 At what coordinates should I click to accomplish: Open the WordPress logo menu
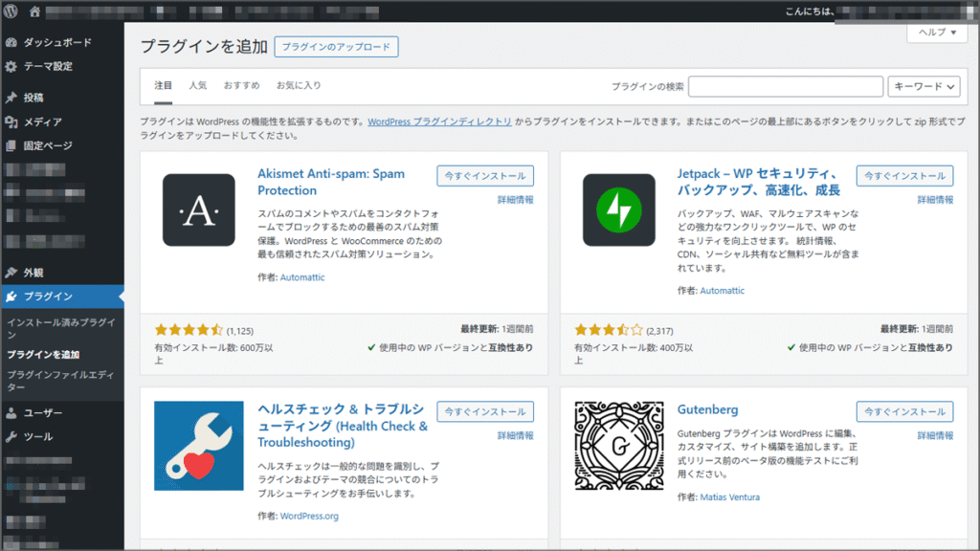(11, 11)
